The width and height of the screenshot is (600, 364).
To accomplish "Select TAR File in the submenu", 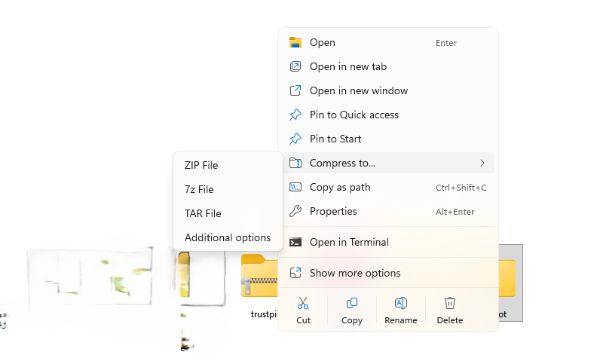I will point(203,213).
